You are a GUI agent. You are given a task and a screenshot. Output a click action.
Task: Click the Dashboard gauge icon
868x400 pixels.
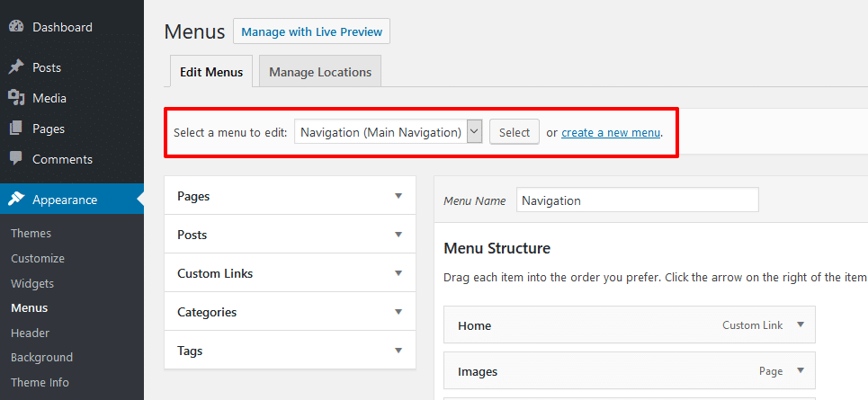pyautogui.click(x=16, y=27)
